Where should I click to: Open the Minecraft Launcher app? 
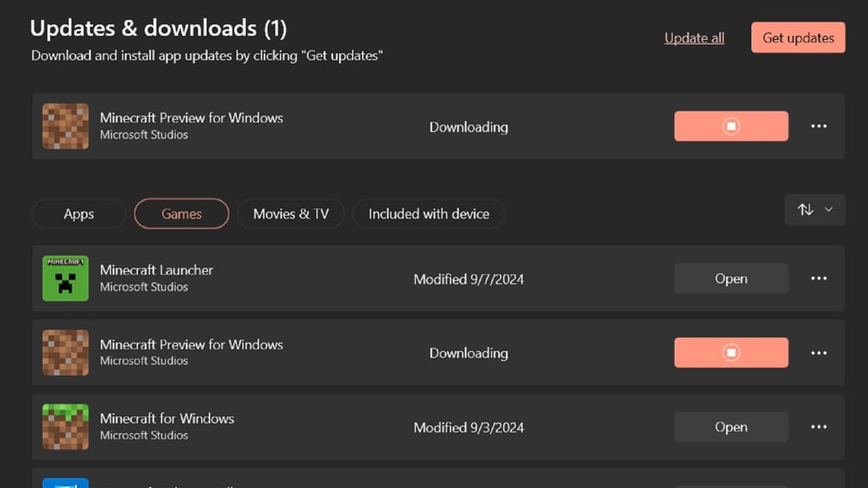coord(731,278)
